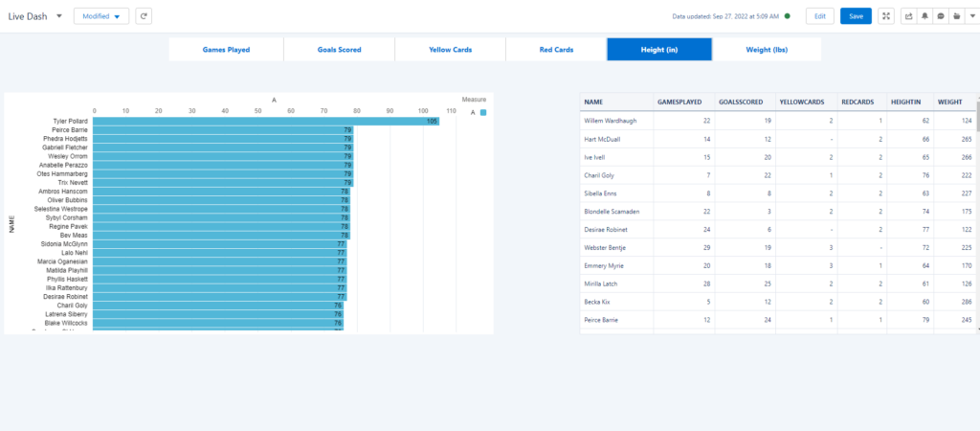Click the refresh dashboard icon
The image size is (980, 431).
(143, 16)
